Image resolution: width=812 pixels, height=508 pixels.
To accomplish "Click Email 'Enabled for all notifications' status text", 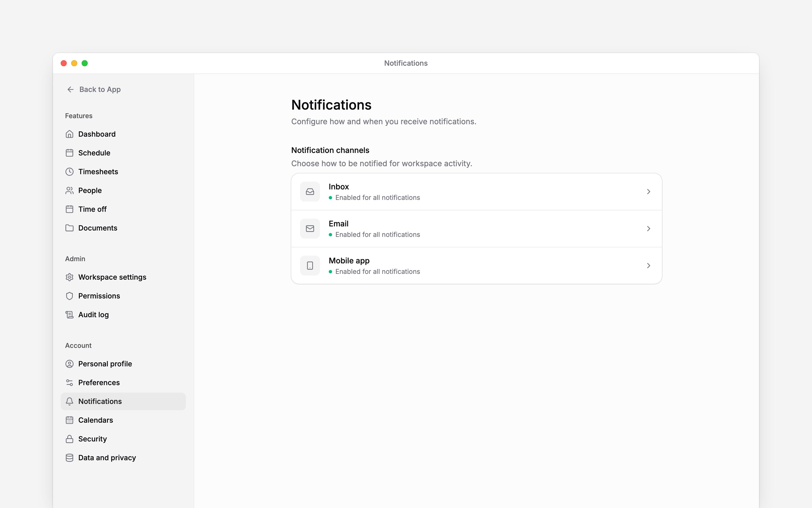I will [x=378, y=234].
